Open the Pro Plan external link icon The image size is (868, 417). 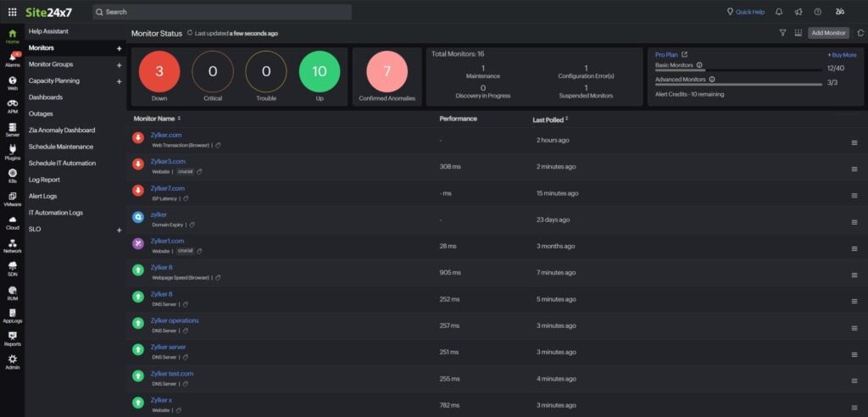pyautogui.click(x=684, y=55)
